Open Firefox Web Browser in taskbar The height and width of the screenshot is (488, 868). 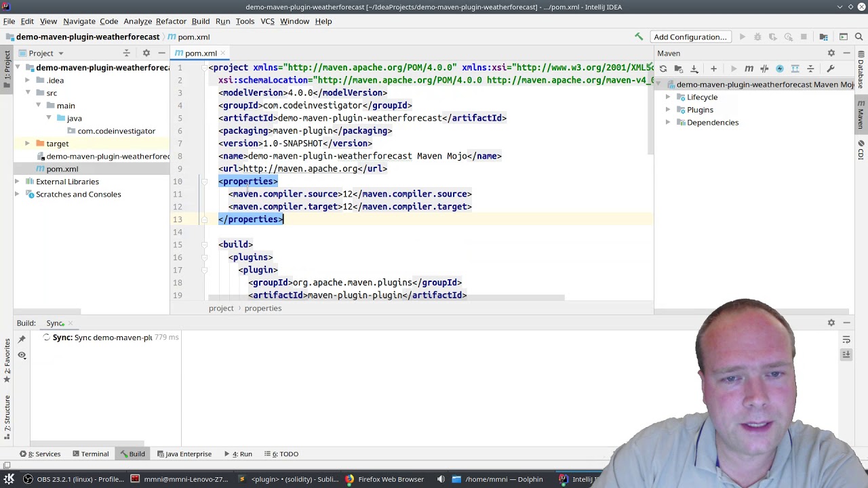tap(384, 479)
